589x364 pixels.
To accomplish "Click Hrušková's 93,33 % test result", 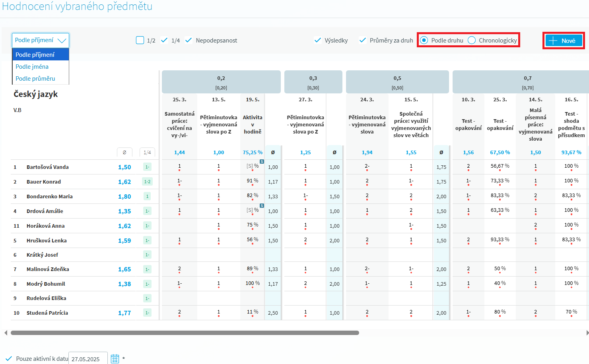I will coord(500,240).
